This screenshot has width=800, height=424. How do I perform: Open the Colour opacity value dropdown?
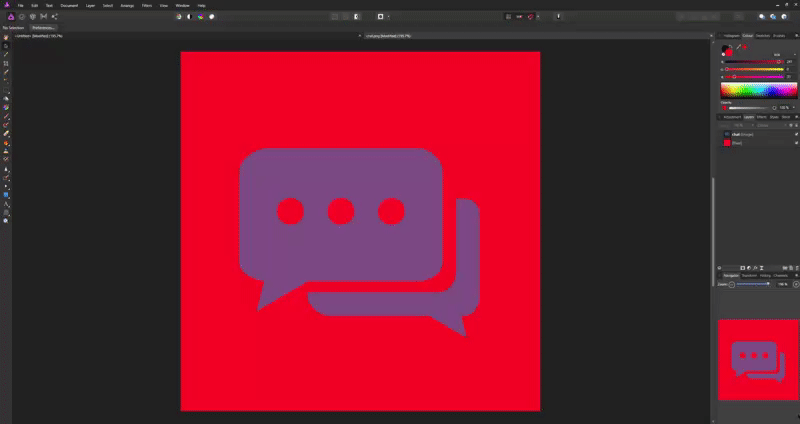(794, 108)
